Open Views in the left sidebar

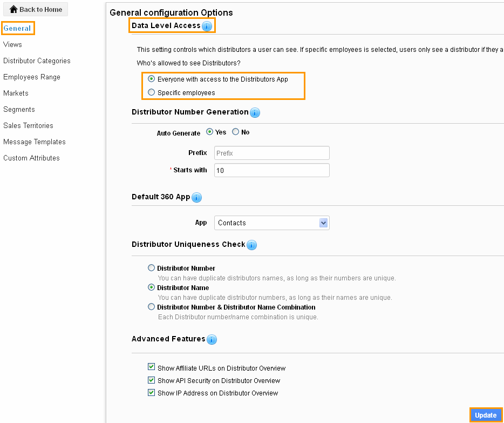[x=12, y=45]
